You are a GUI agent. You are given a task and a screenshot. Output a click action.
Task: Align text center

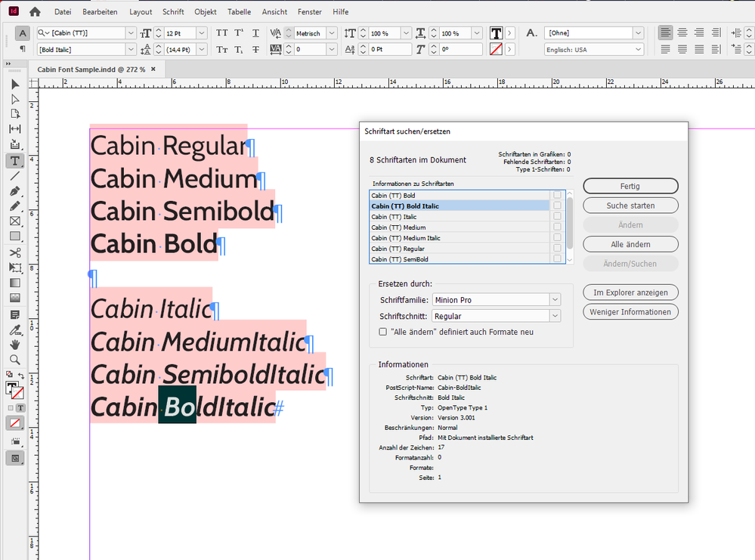[682, 32]
